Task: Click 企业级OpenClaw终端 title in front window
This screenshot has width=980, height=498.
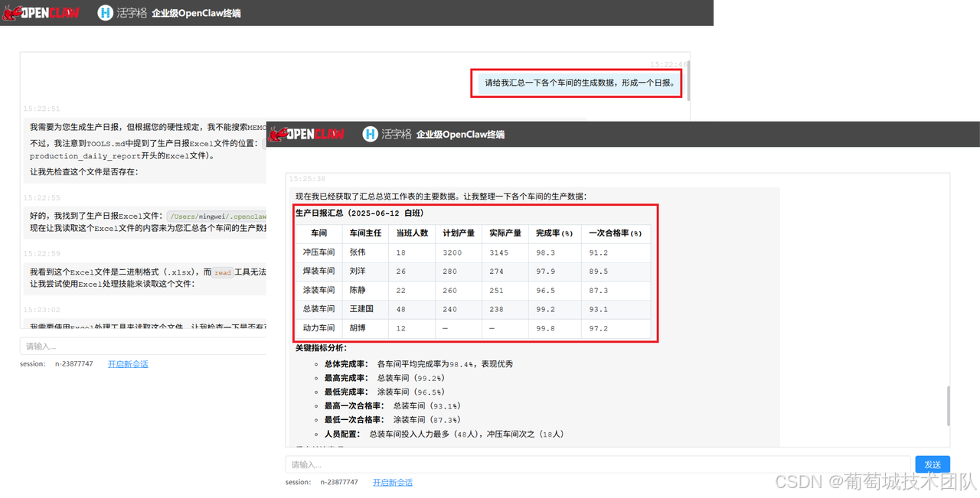Action: (460, 135)
